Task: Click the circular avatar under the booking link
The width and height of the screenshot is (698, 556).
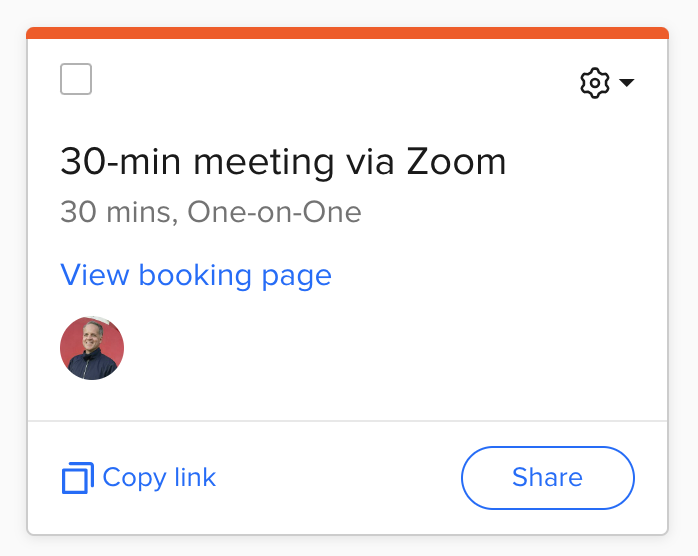Action: coord(92,348)
